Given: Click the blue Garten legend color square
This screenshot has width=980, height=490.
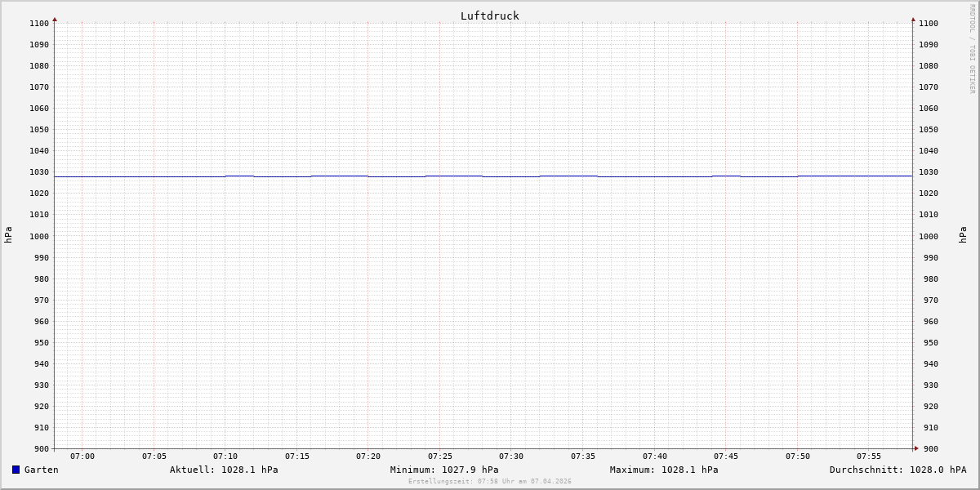Looking at the screenshot, I should click(x=16, y=470).
